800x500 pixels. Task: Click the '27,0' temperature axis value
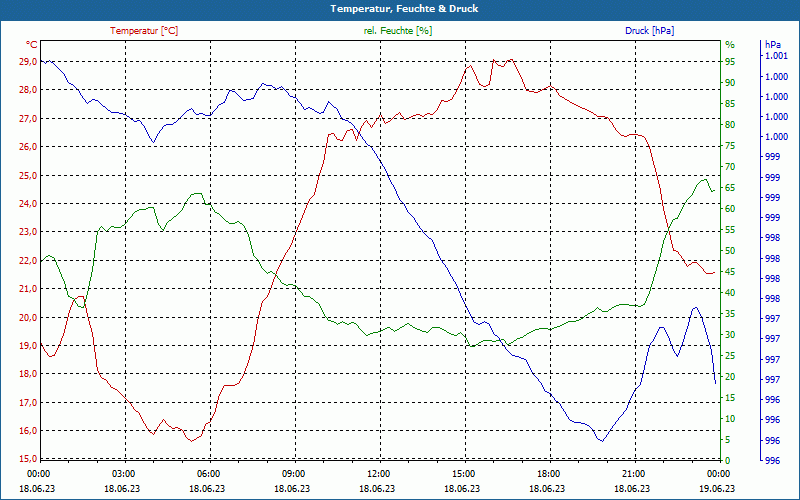28,118
